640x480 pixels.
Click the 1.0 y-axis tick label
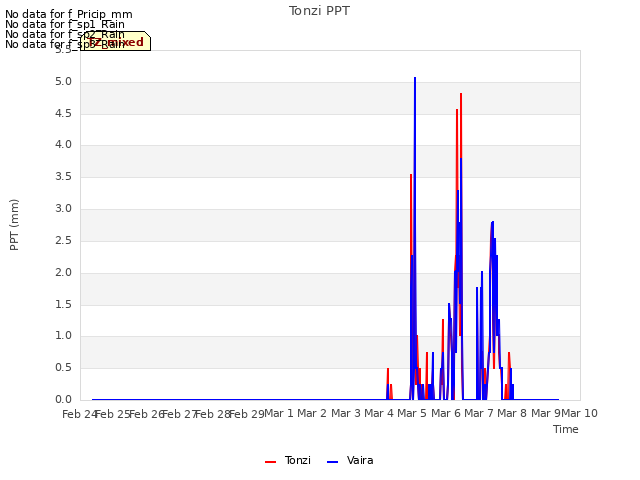point(63,336)
